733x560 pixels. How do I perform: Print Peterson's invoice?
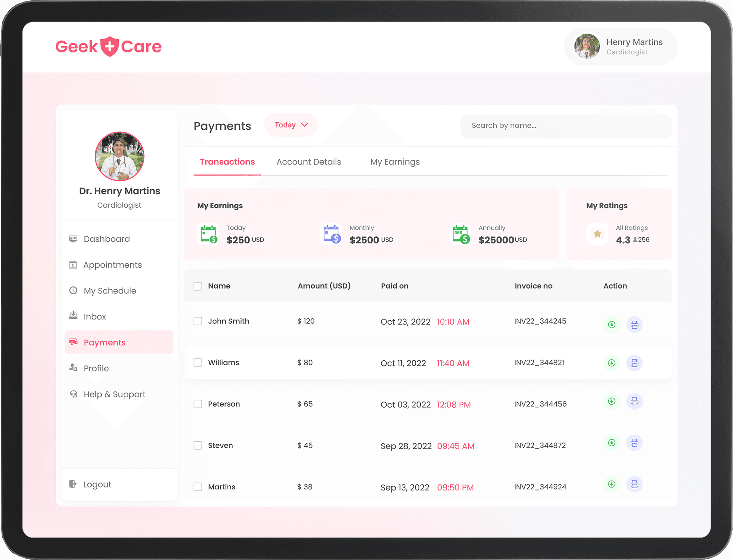point(635,401)
